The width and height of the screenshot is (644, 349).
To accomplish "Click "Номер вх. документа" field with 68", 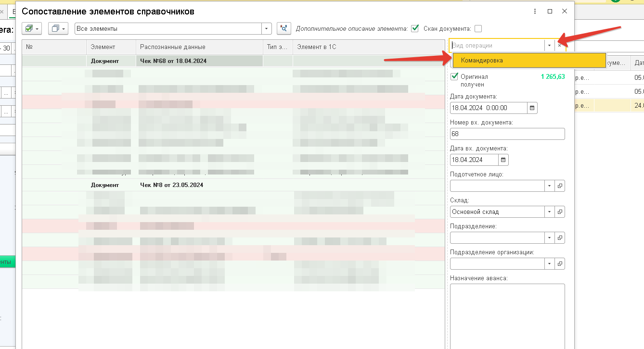I will 507,134.
